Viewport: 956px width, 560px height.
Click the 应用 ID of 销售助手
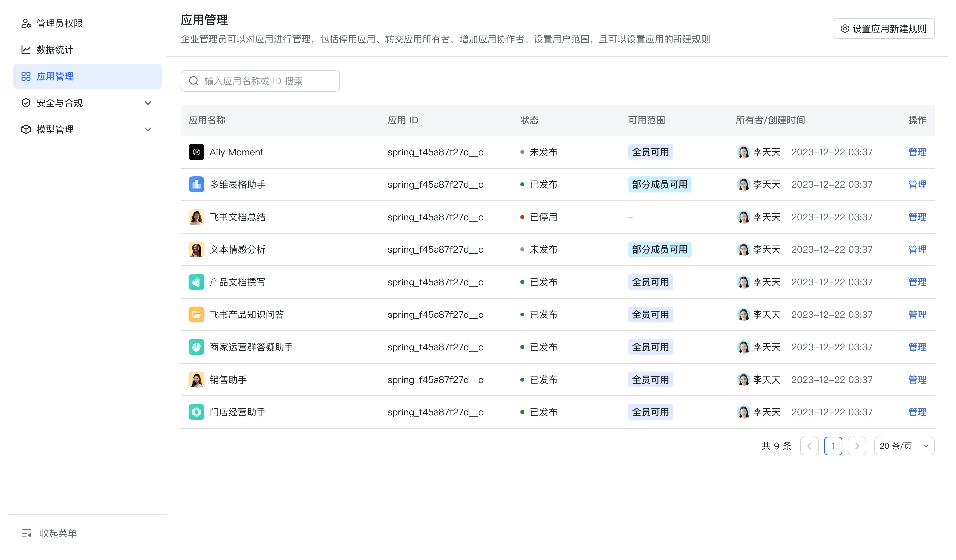[441, 385]
